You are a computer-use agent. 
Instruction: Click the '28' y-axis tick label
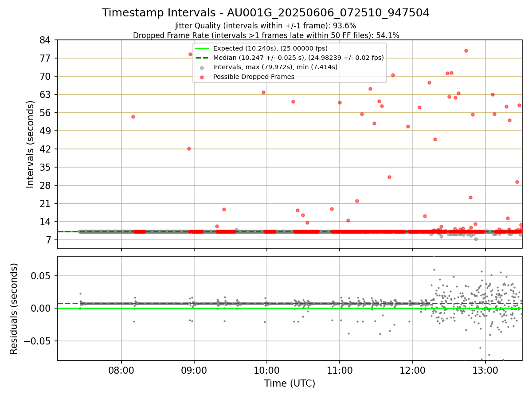[46, 185]
